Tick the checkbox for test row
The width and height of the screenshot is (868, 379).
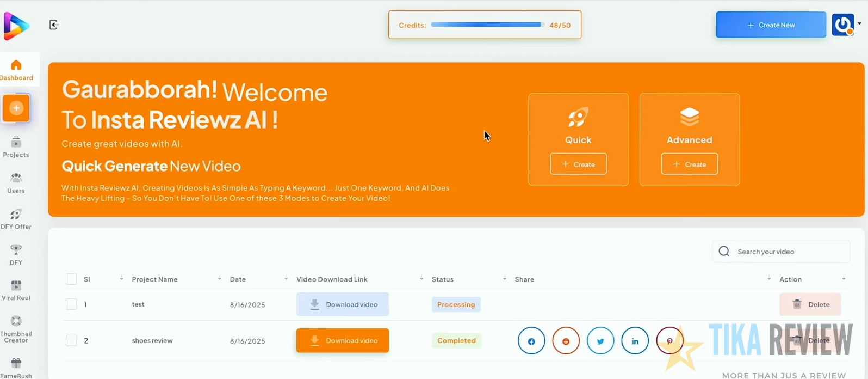tap(71, 304)
